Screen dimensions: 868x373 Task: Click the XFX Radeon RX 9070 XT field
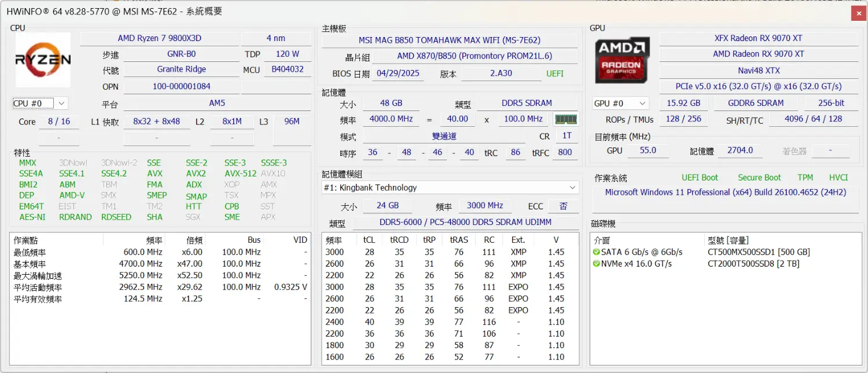point(759,38)
